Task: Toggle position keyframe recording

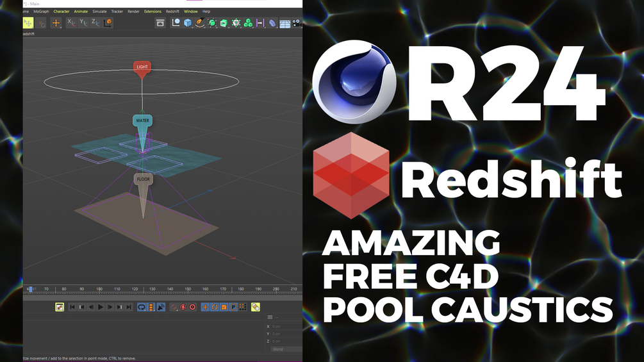Action: tap(205, 307)
